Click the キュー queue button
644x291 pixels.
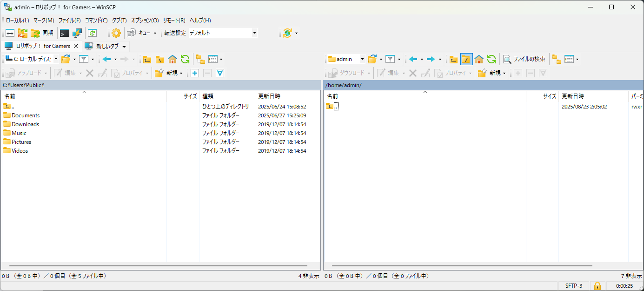click(139, 33)
